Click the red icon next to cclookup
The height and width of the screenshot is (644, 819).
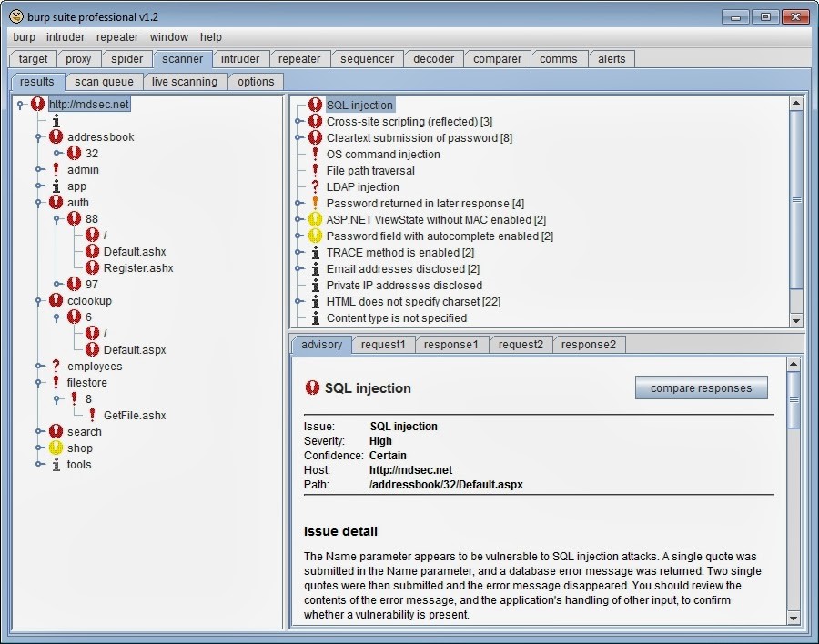pos(56,300)
